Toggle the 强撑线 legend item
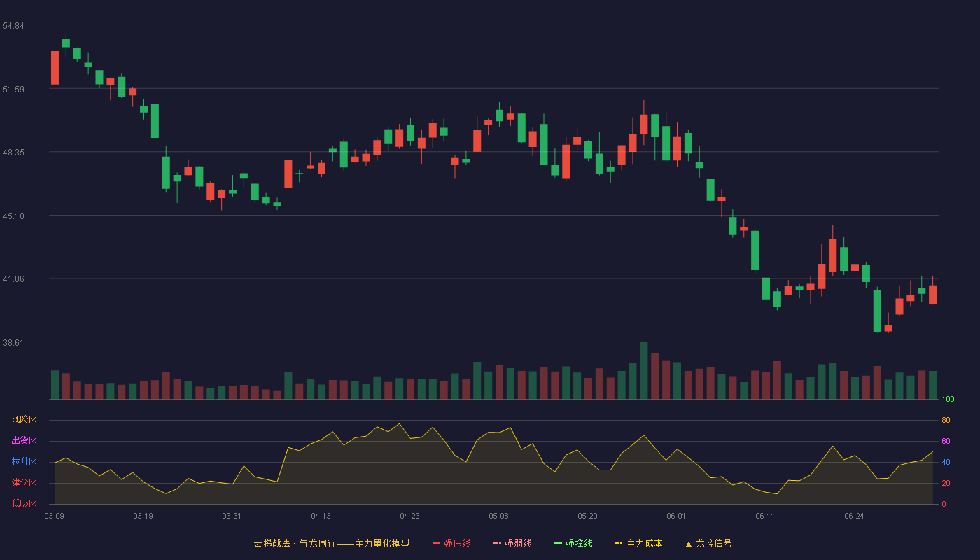This screenshot has width=980, height=560. [x=574, y=543]
